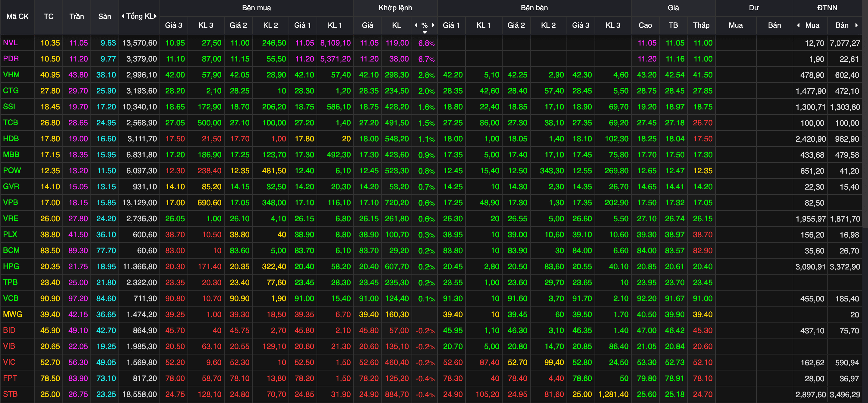This screenshot has height=403, width=868.
Task: Click VCB ceiling price 97.20
Action: coord(78,298)
